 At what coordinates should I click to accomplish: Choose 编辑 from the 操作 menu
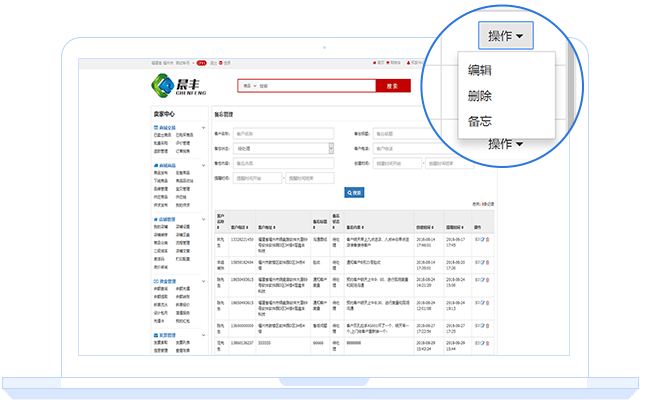pyautogui.click(x=479, y=71)
